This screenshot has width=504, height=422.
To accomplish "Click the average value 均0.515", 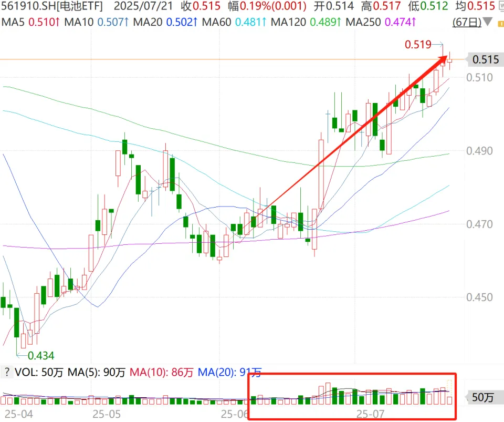I will (476, 6).
